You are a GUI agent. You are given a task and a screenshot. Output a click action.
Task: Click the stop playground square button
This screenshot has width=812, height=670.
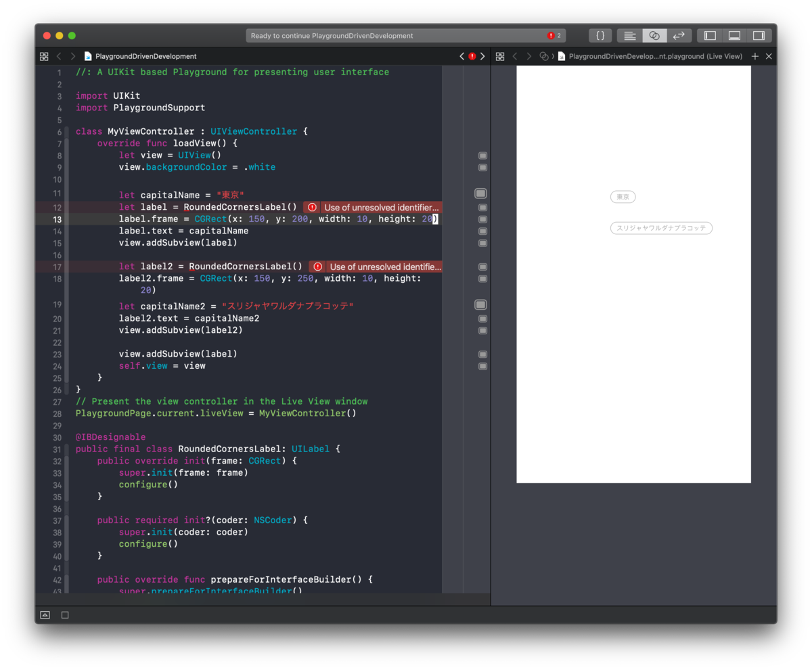click(x=65, y=615)
